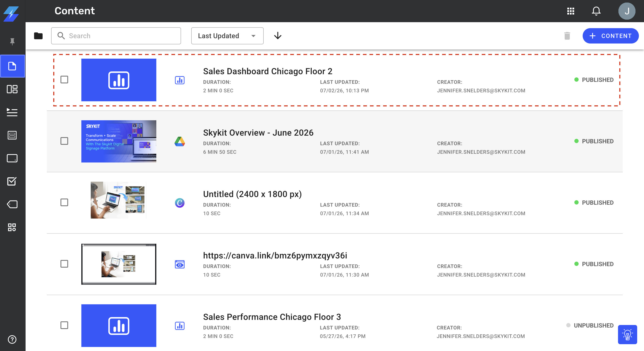Image resolution: width=644 pixels, height=351 pixels.
Task: Open the Content page icon in sidebar
Action: click(12, 66)
